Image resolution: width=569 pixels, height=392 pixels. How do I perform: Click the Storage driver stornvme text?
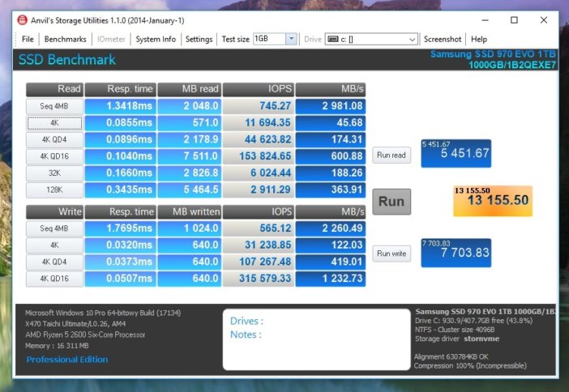(x=457, y=339)
